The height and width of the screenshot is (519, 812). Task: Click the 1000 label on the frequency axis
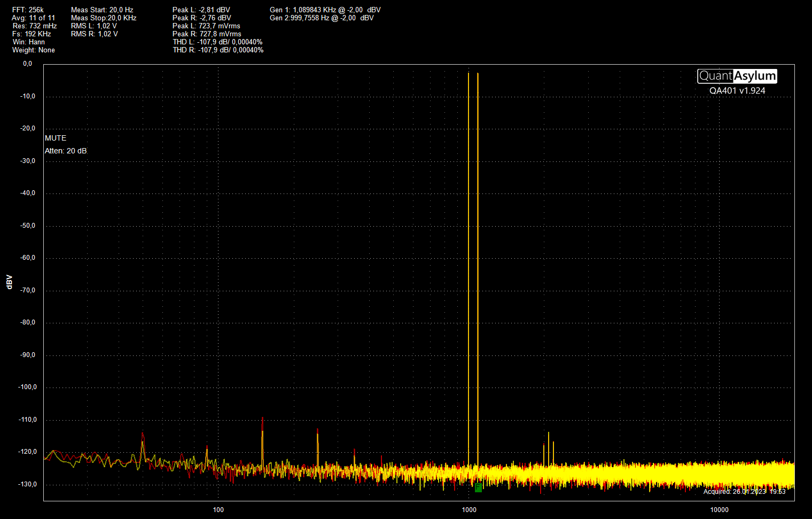[x=469, y=509]
